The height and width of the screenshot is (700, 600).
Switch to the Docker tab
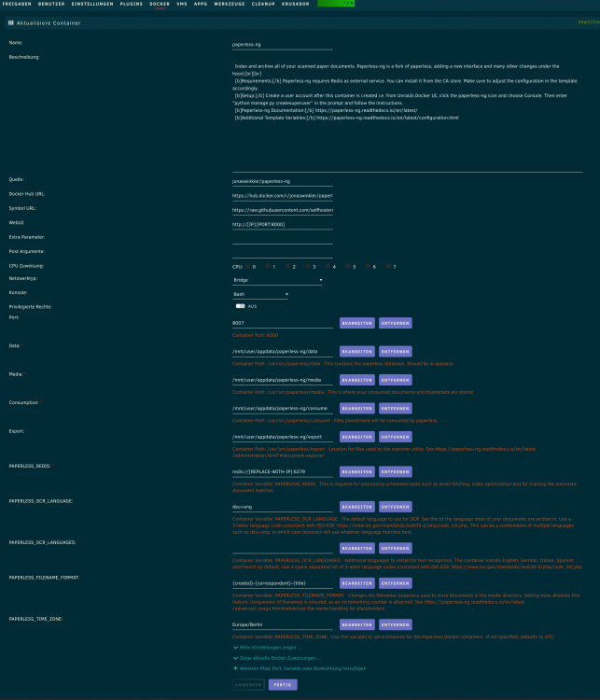160,4
